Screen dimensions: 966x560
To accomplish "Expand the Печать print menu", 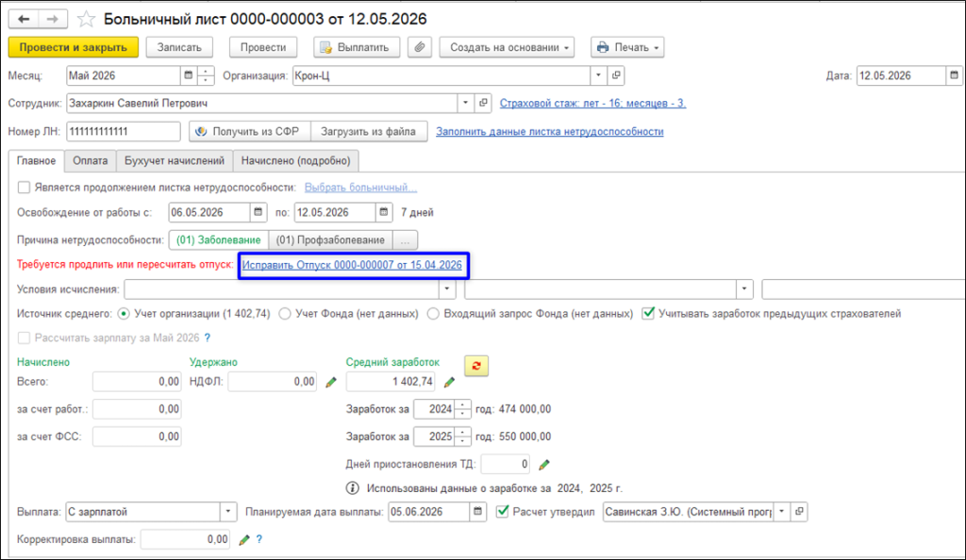I will pyautogui.click(x=627, y=47).
